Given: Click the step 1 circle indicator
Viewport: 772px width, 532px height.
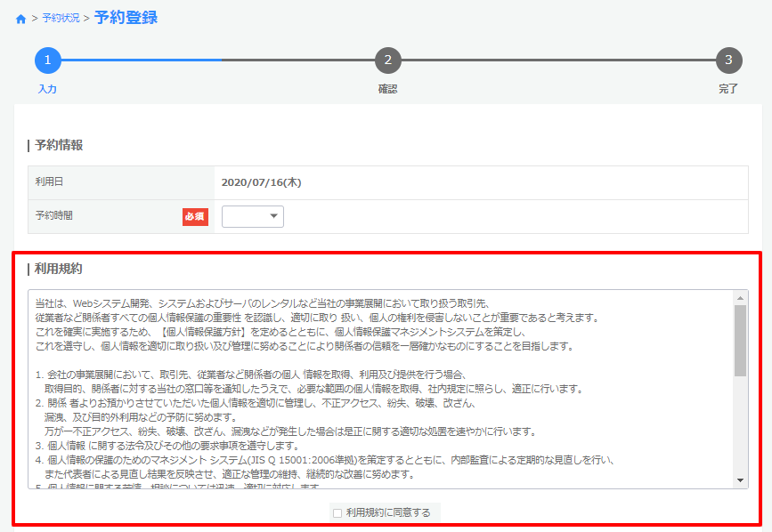Looking at the screenshot, I should click(47, 60).
